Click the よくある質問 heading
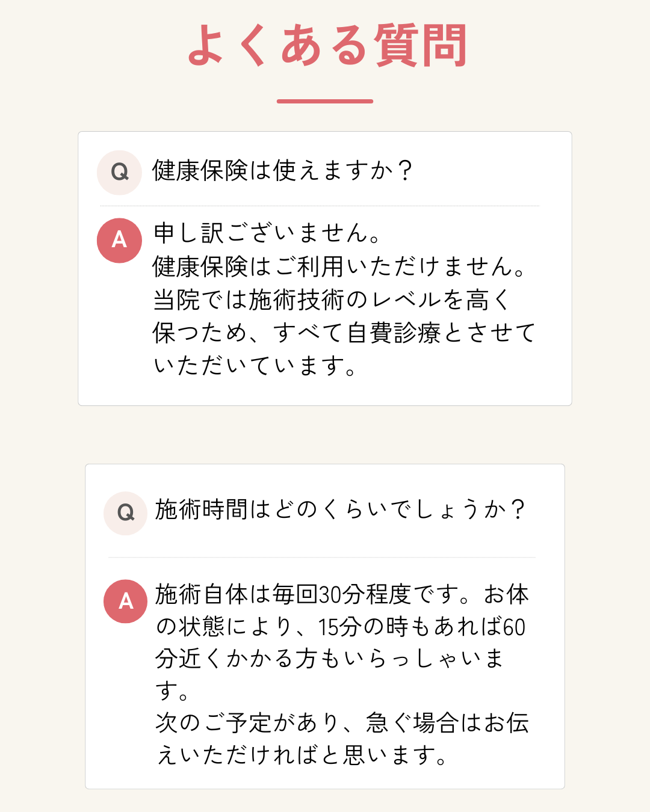 pyautogui.click(x=327, y=46)
